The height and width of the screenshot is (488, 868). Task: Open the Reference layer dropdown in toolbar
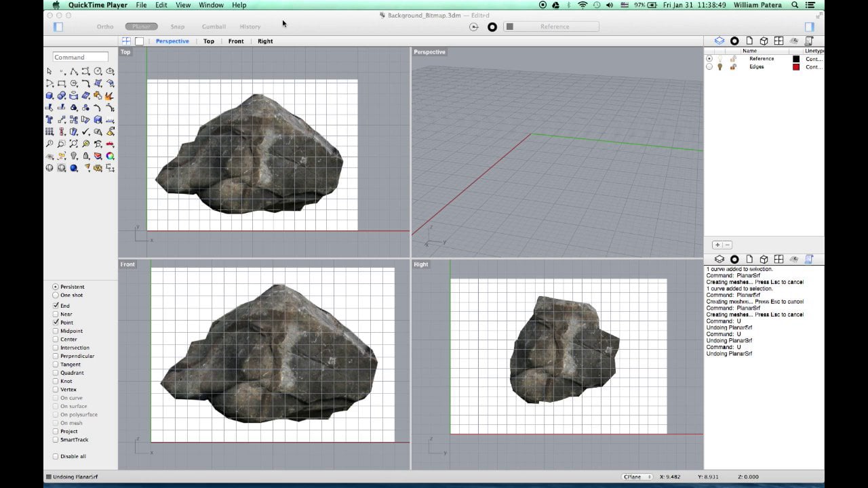(551, 26)
